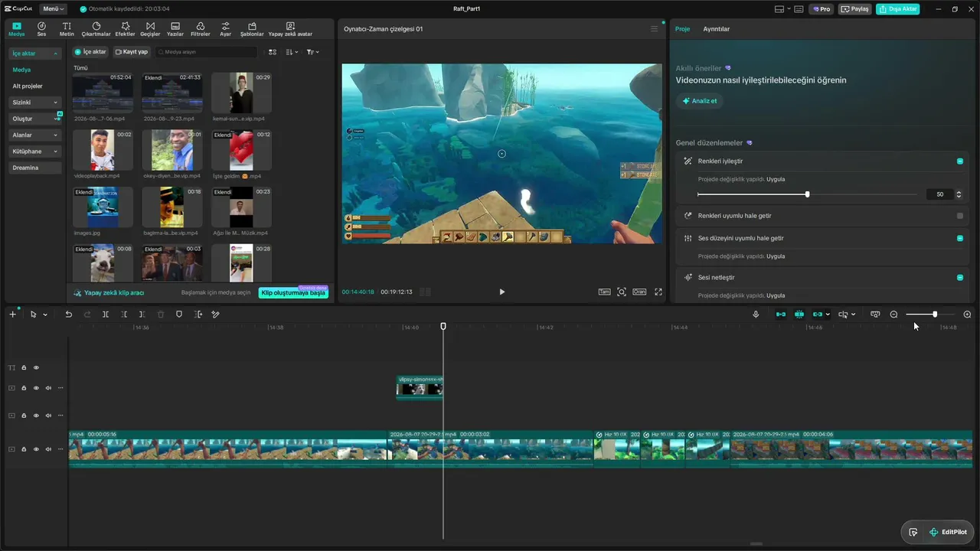Click the microphone voice-record icon
The image size is (980, 551).
(756, 315)
